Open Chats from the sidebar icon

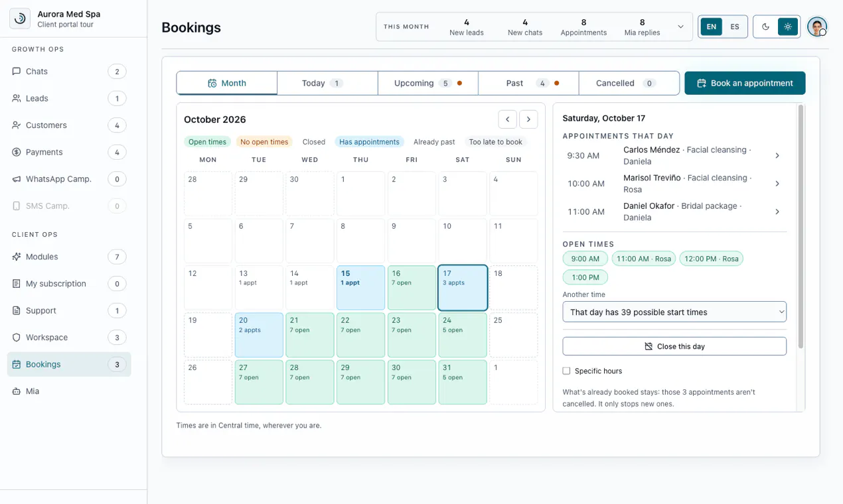click(17, 72)
